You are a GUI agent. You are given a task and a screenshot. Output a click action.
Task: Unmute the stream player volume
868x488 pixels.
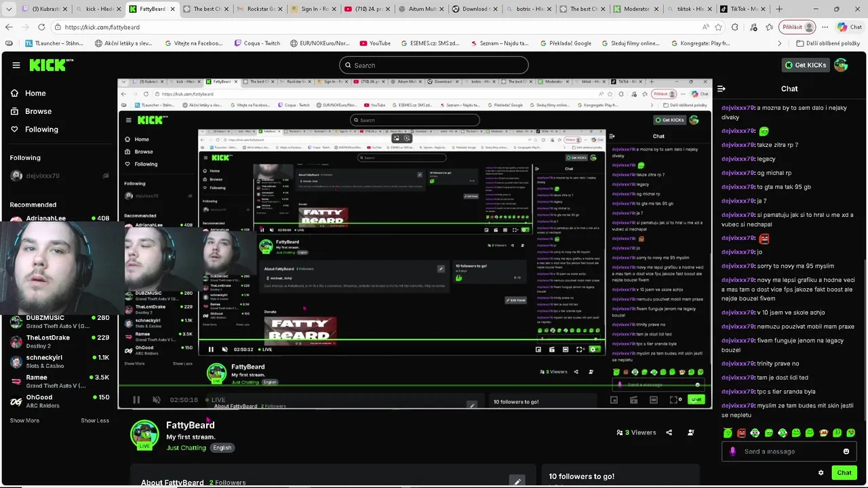[x=157, y=400]
